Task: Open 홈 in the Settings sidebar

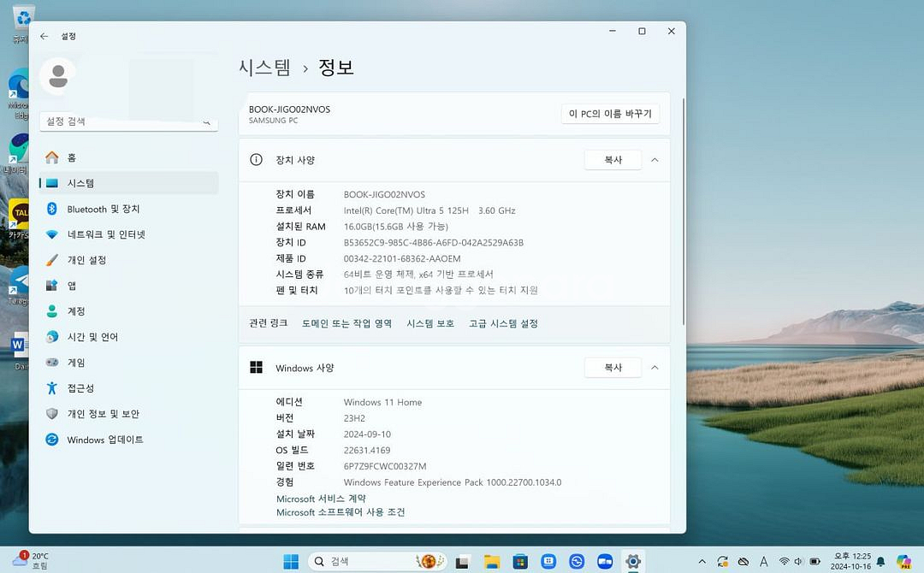Action: (128, 157)
